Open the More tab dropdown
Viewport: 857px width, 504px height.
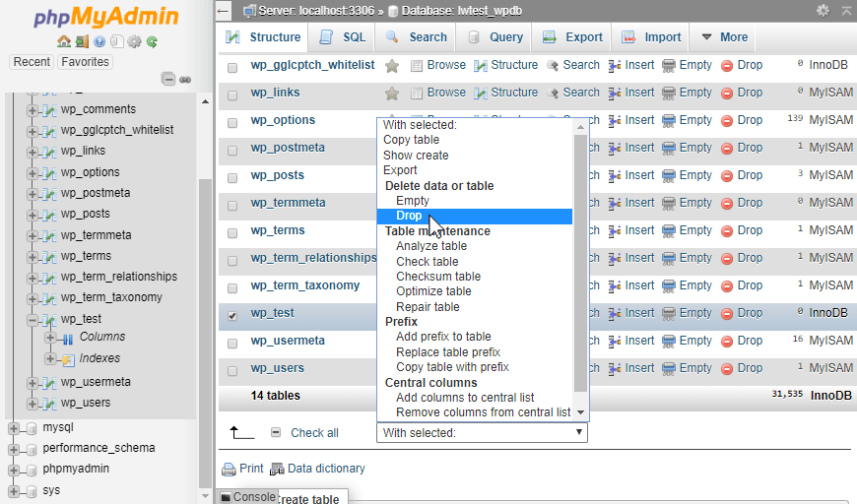click(x=724, y=37)
